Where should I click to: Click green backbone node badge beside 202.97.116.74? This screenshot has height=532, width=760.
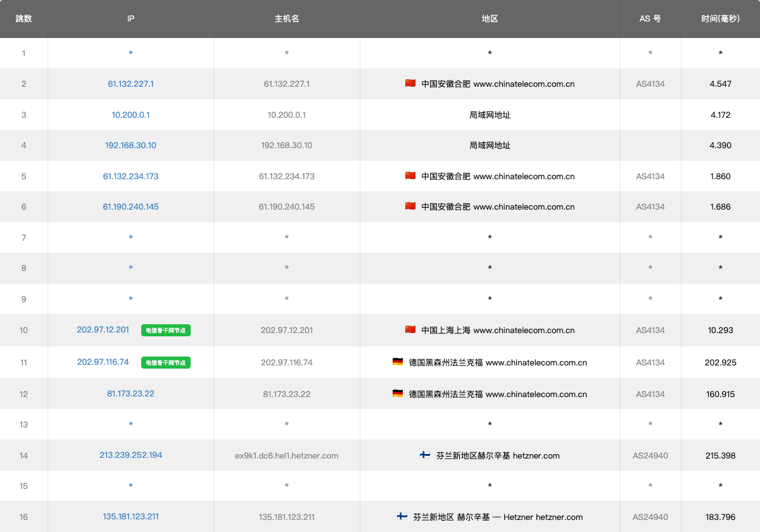tap(166, 363)
